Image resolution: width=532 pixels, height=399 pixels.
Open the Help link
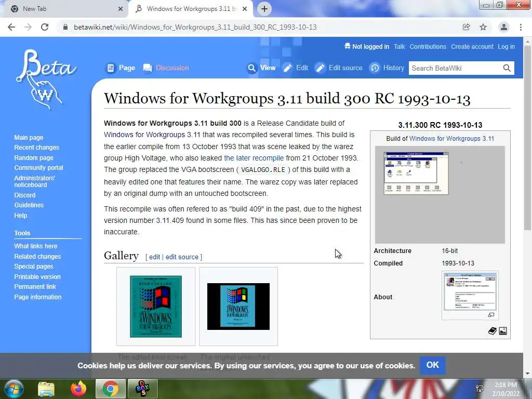pos(20,216)
